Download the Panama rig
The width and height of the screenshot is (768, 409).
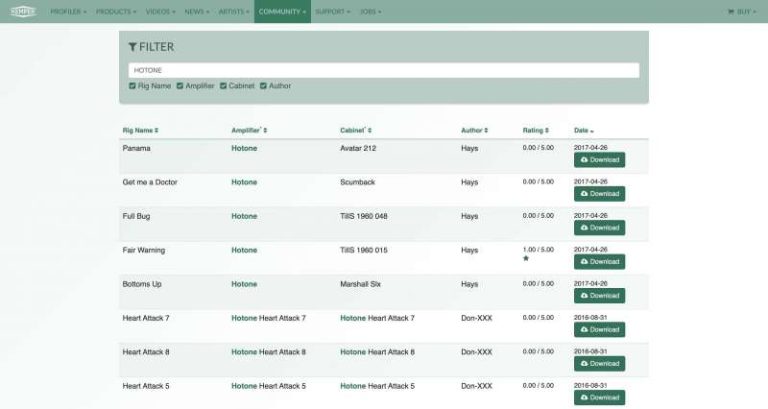point(599,160)
